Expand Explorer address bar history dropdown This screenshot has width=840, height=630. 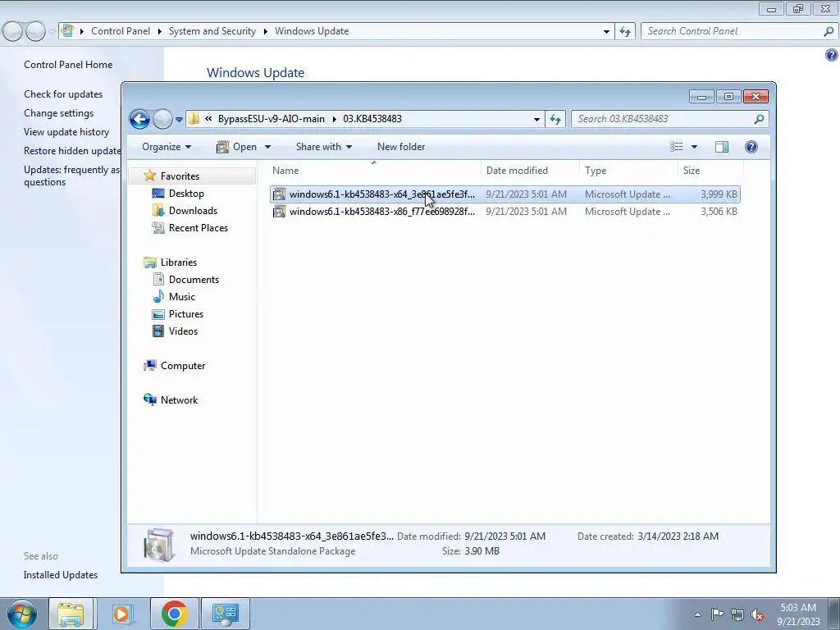click(x=536, y=120)
